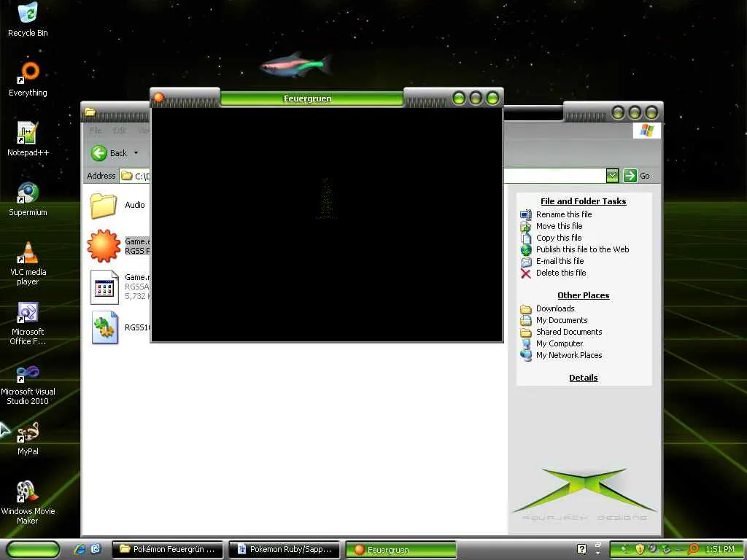Switch to Pokémon Feuergrün taskbar button
The image size is (747, 560).
[x=167, y=549]
